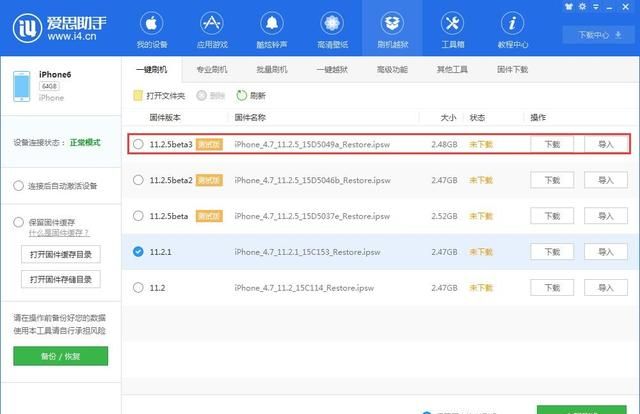
Task: Click 导入 for 11.2 firmware
Action: tap(606, 288)
